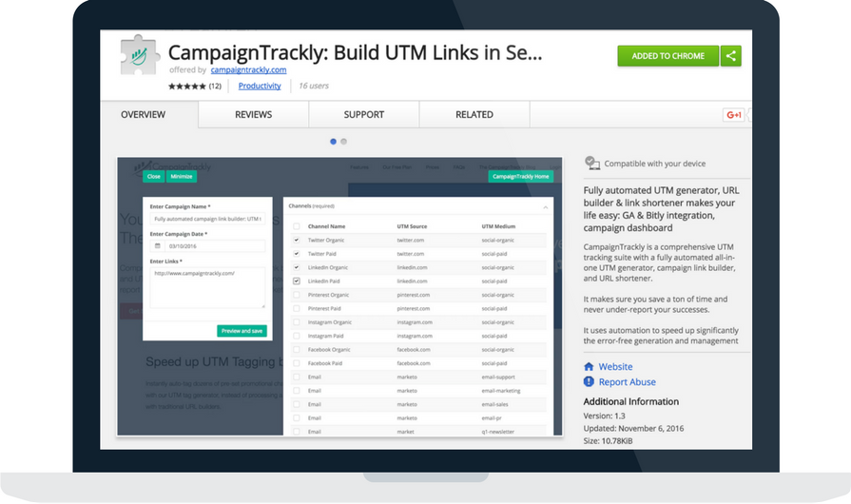
Task: Click the Added to Chrome button
Action: 668,56
